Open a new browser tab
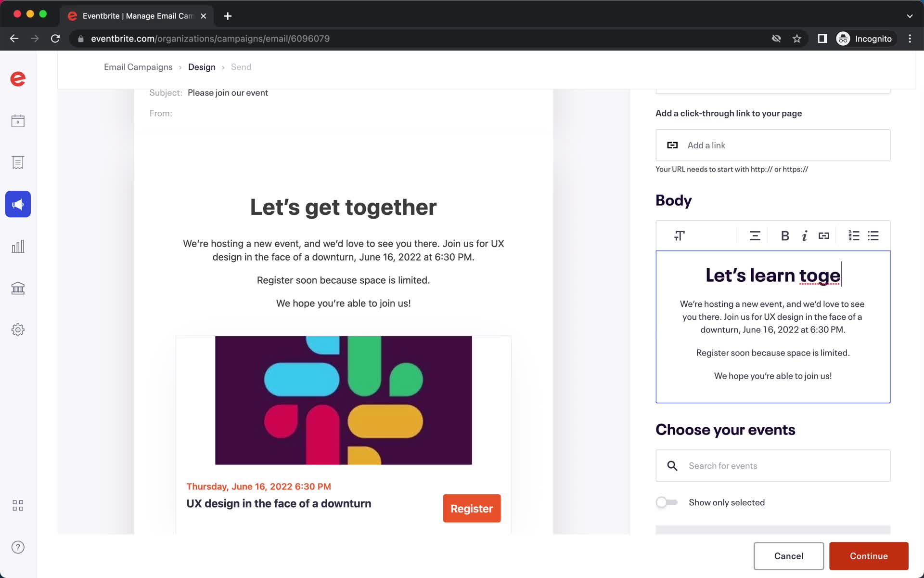Screen dimensions: 924x578 (x=228, y=16)
